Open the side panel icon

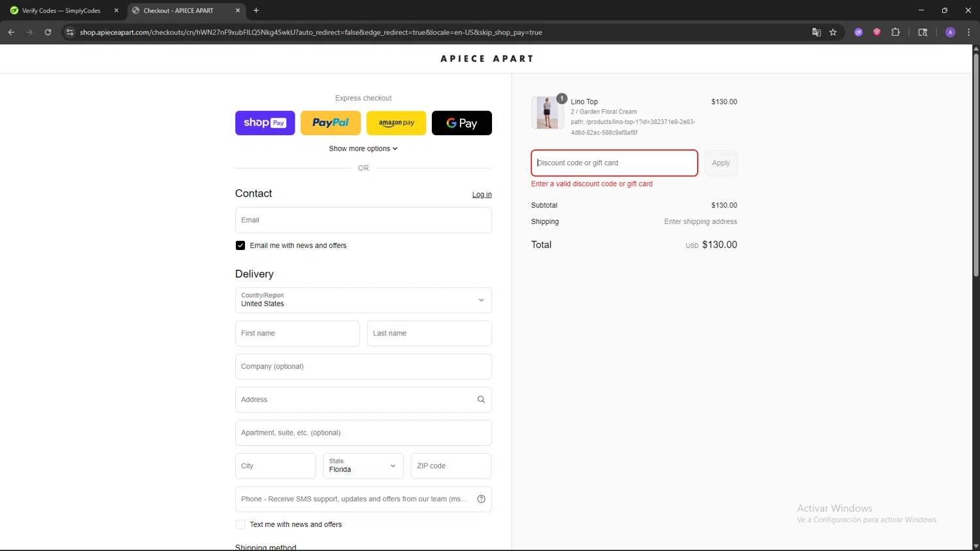923,32
